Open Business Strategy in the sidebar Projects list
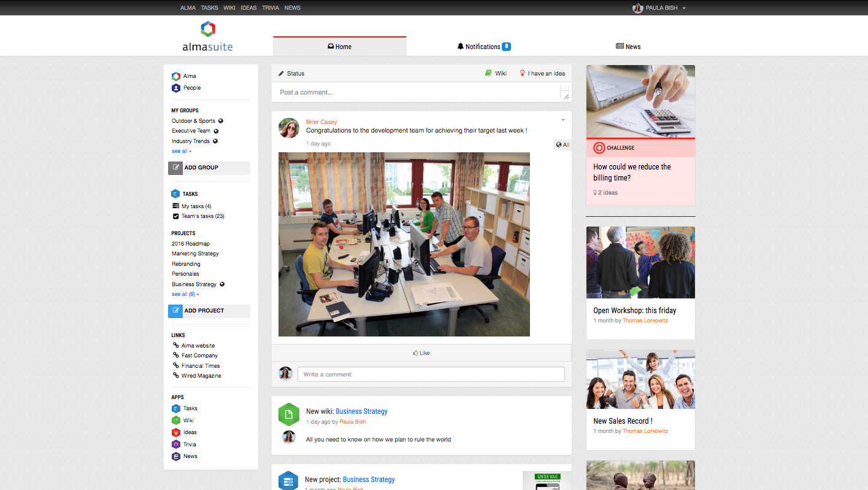868x490 pixels. 194,284
